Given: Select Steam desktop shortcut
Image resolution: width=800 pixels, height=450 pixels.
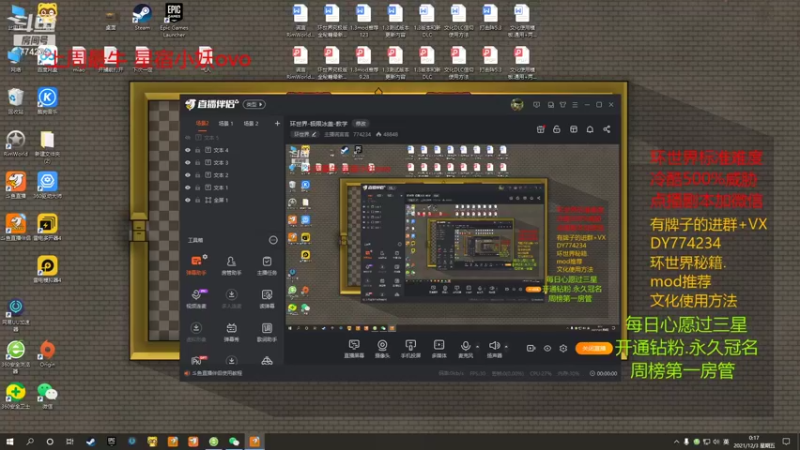Looking at the screenshot, I should [x=142, y=17].
